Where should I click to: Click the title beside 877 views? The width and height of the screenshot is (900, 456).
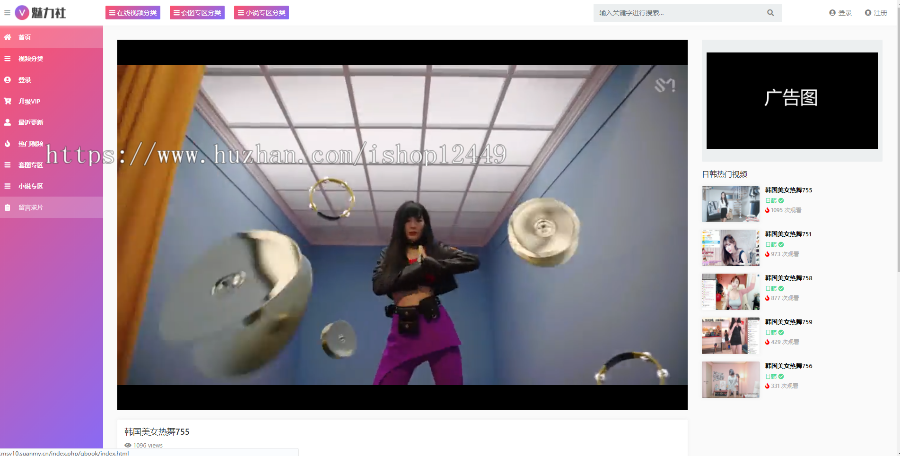tap(789, 278)
